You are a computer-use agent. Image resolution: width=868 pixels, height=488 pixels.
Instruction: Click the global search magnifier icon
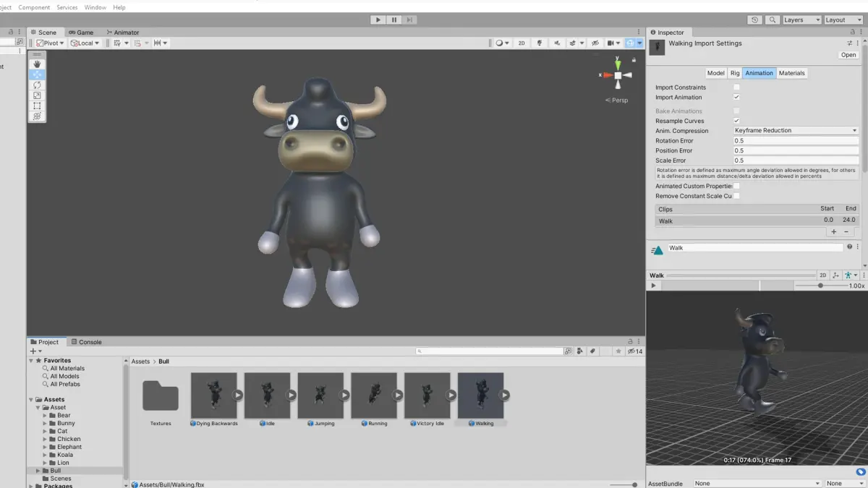[x=773, y=20]
